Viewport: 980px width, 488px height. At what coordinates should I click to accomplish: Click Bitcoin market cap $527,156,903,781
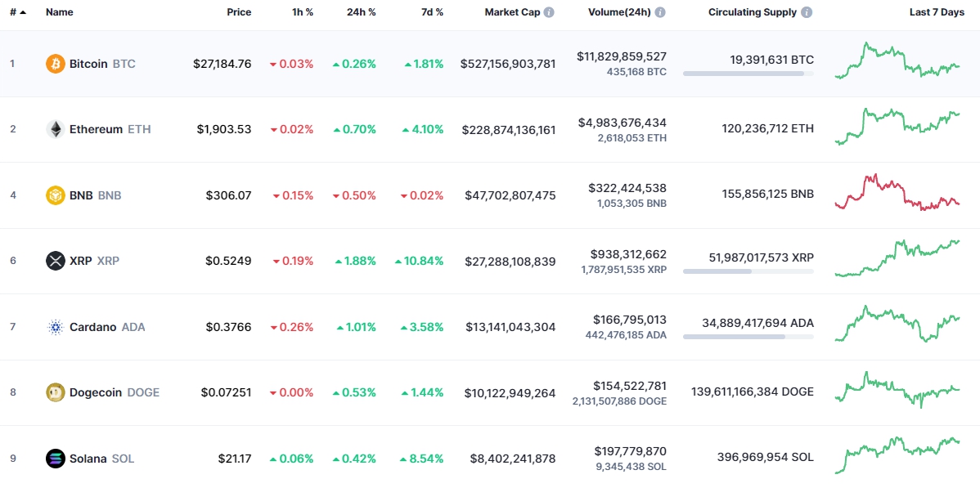[x=508, y=64]
